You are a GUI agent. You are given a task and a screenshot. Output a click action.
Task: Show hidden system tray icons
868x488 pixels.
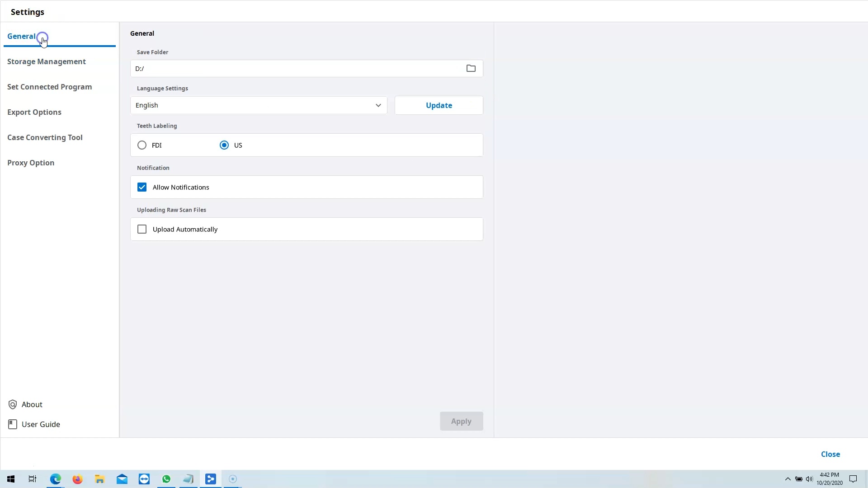(x=788, y=479)
